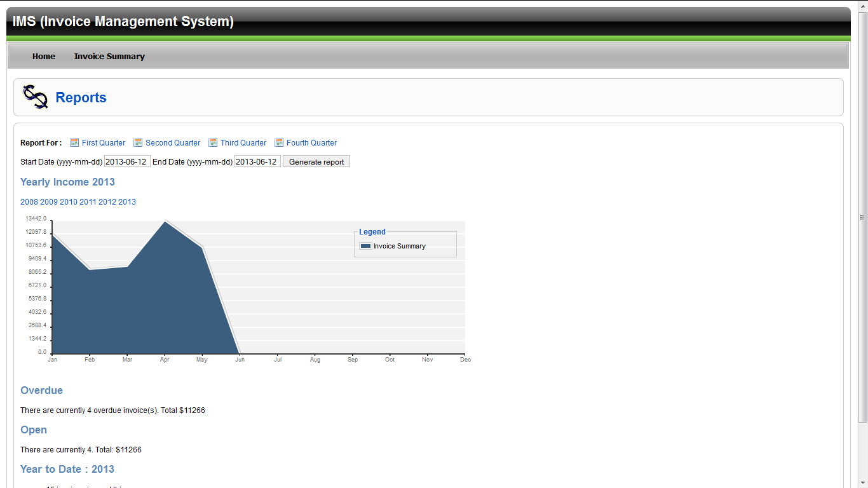Click the Reports page title
Screen dimensions: 868x488
click(81, 97)
